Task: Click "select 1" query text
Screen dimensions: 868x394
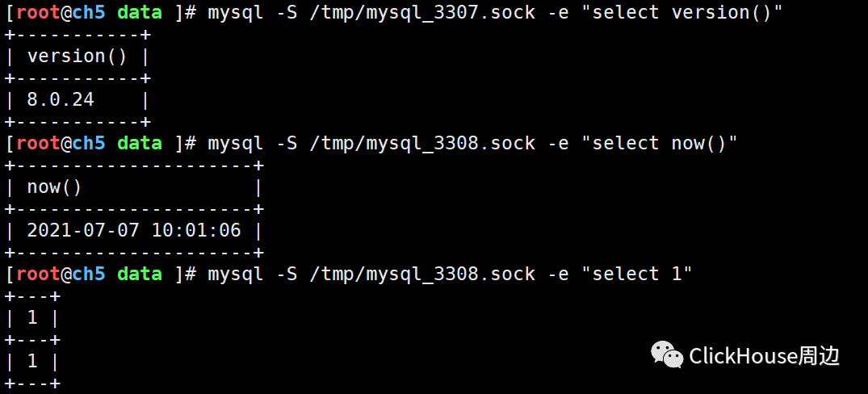Action: pyautogui.click(x=642, y=274)
